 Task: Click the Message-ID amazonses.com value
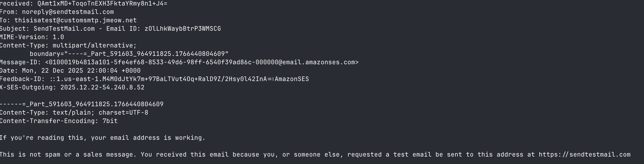(x=202, y=62)
